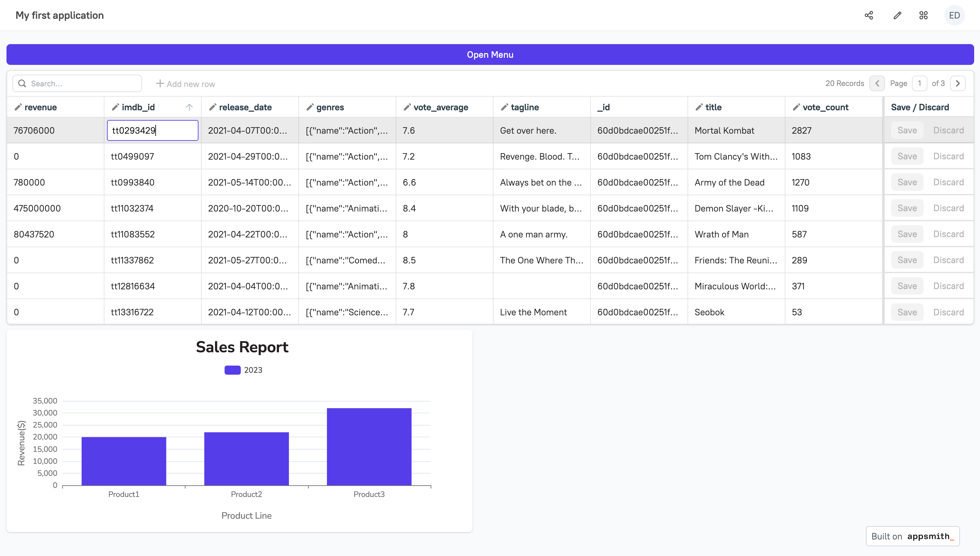
Task: Sort by vote_average column header
Action: click(x=441, y=107)
